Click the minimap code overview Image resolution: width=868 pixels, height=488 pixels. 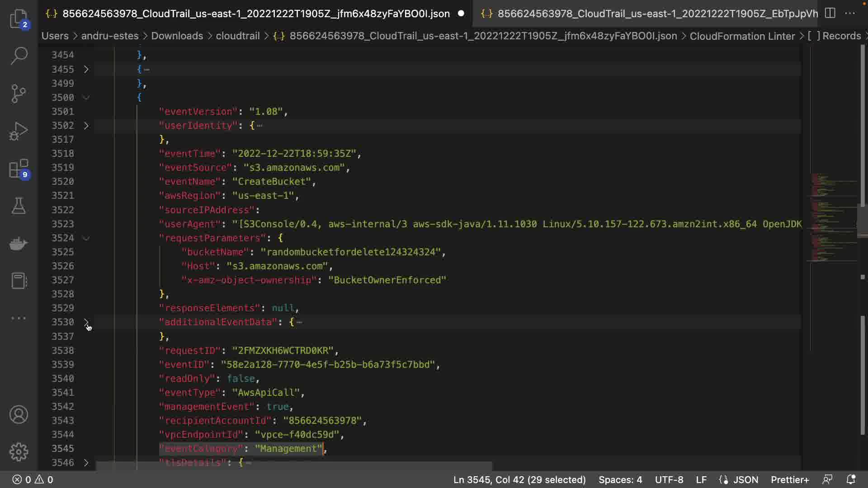(834, 217)
